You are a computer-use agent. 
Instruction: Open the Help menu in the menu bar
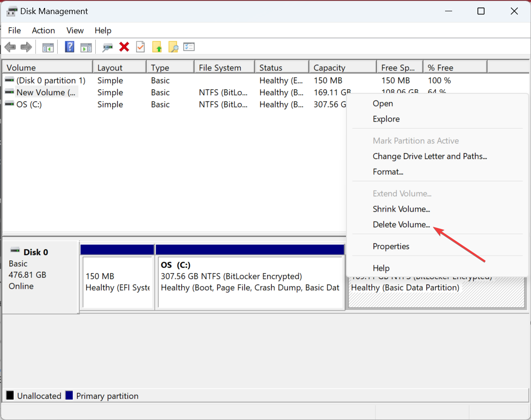[103, 31]
